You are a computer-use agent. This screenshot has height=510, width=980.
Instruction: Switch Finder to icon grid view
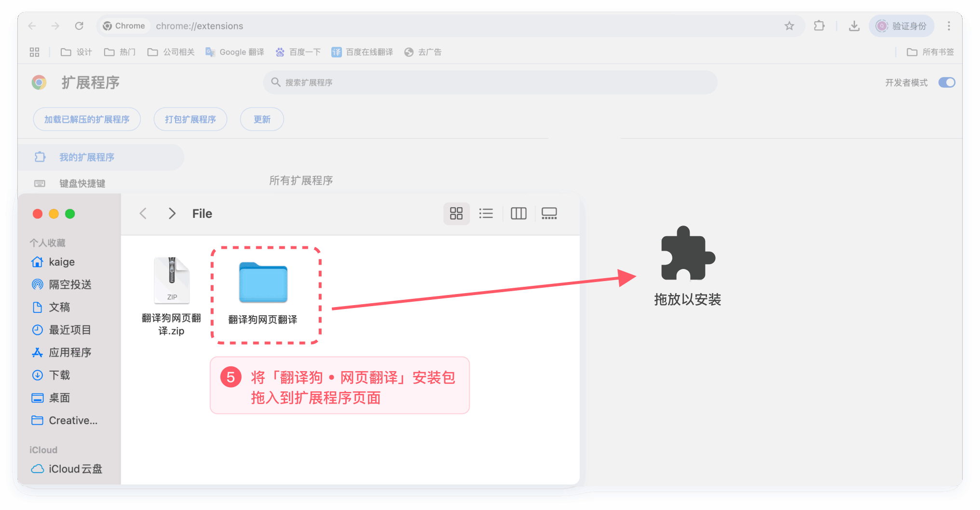tap(456, 214)
